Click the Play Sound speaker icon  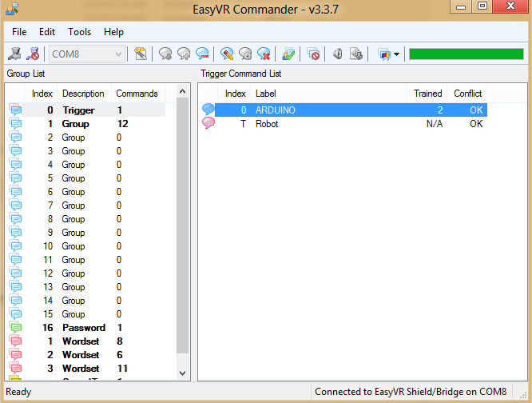pyautogui.click(x=338, y=54)
